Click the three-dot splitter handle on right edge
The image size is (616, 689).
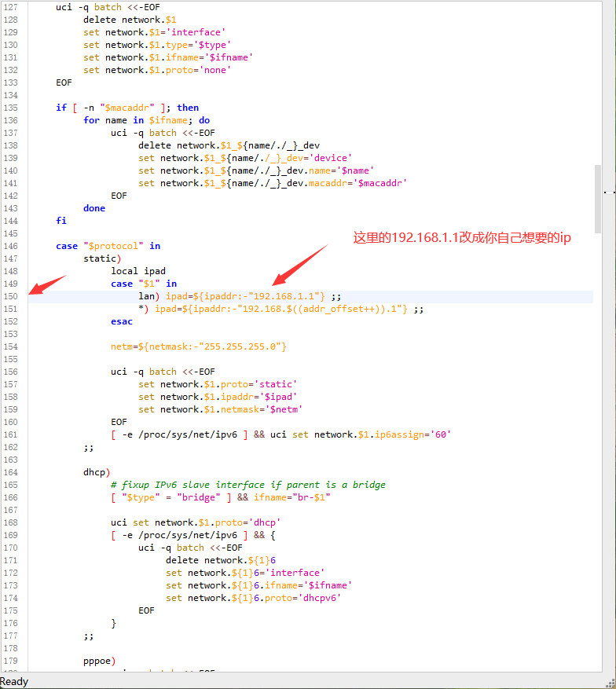click(610, 191)
